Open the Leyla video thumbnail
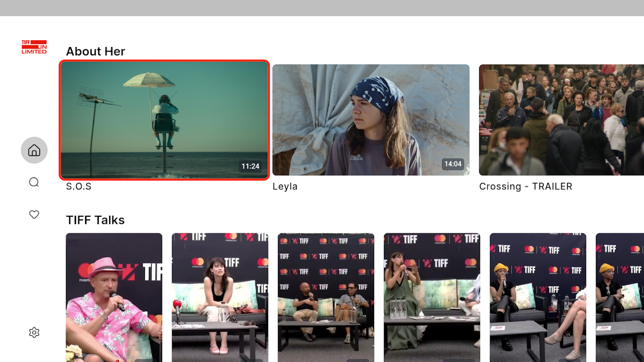The width and height of the screenshot is (644, 362). (x=371, y=120)
